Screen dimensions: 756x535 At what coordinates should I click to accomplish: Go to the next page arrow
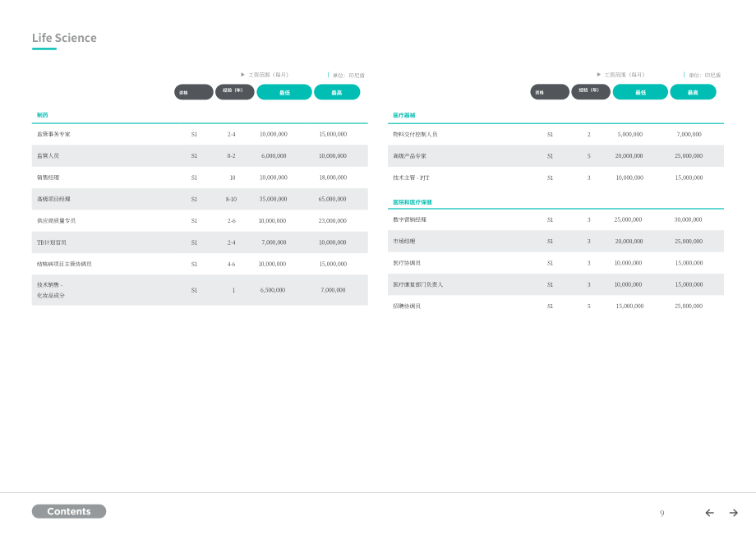click(733, 513)
